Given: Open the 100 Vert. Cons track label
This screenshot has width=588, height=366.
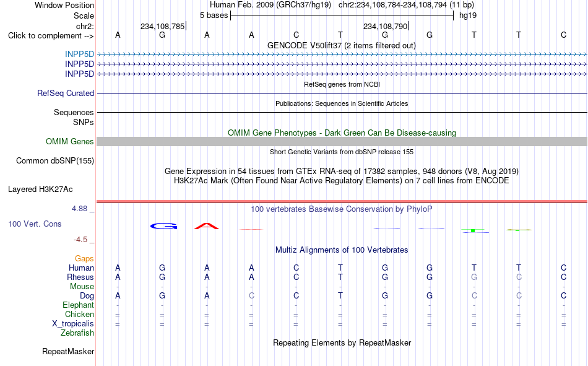Looking at the screenshot, I should (x=35, y=224).
